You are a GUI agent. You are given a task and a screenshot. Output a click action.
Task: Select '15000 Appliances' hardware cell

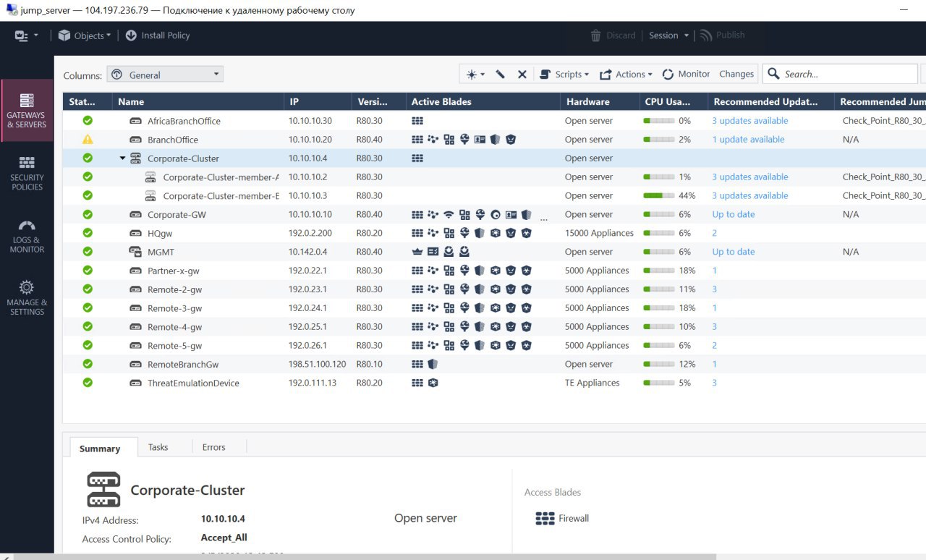pos(599,233)
